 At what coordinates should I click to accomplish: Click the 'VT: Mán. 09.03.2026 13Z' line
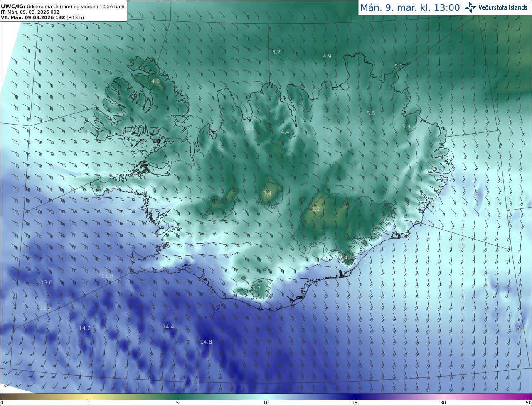coord(42,17)
